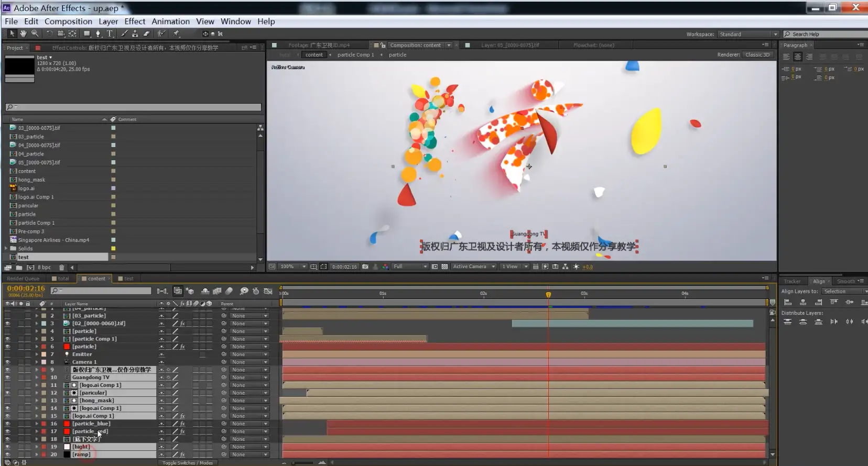Hide the Camera 1 layer

(x=7, y=362)
